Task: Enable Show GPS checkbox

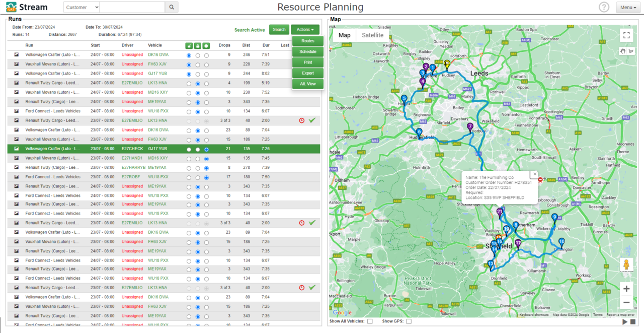Action: (409, 321)
